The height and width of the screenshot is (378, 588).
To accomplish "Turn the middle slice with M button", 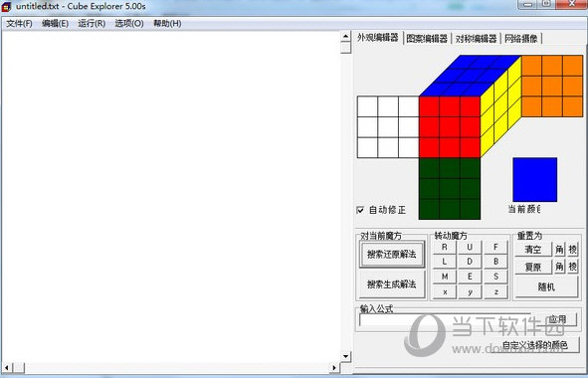I will pos(445,277).
